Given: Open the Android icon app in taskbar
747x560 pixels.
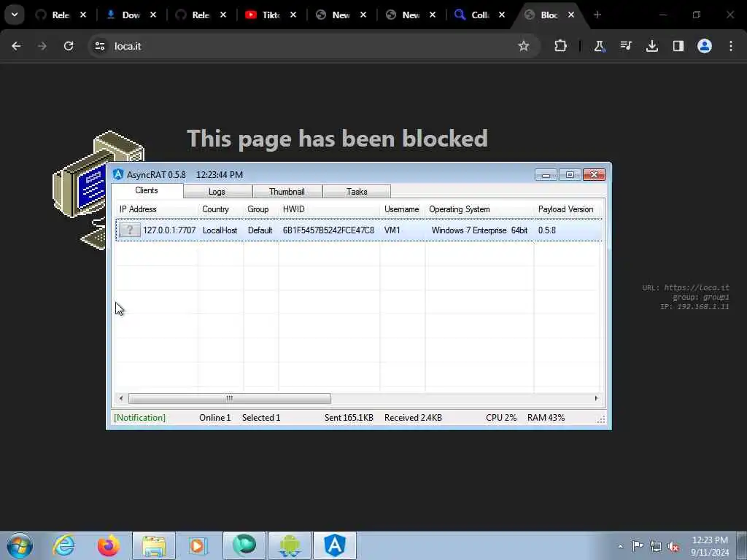Looking at the screenshot, I should point(290,545).
